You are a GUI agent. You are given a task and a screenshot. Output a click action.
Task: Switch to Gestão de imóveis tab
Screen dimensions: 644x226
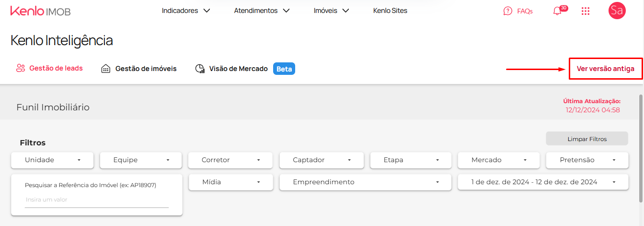139,69
